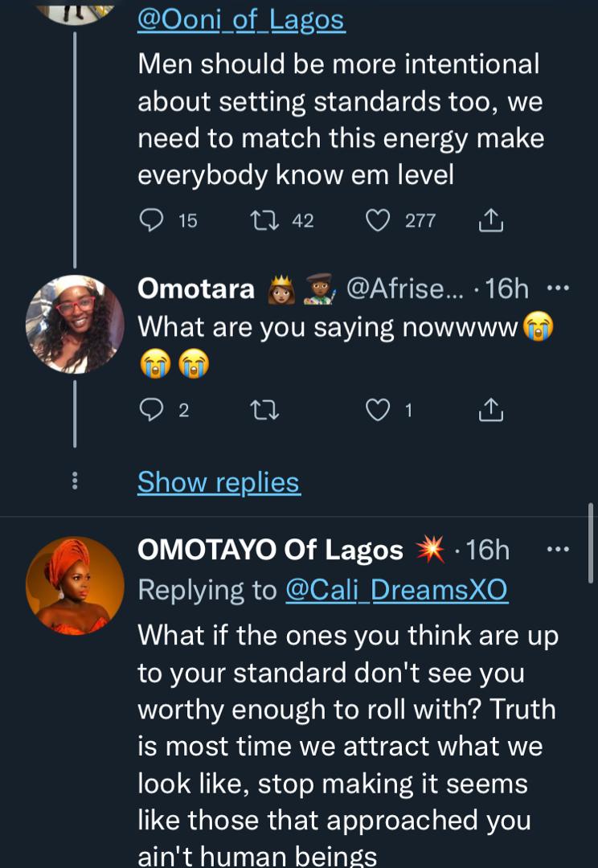Open the @Cali_DreamsXO mention link
Image resolution: width=598 pixels, height=868 pixels.
tap(396, 591)
